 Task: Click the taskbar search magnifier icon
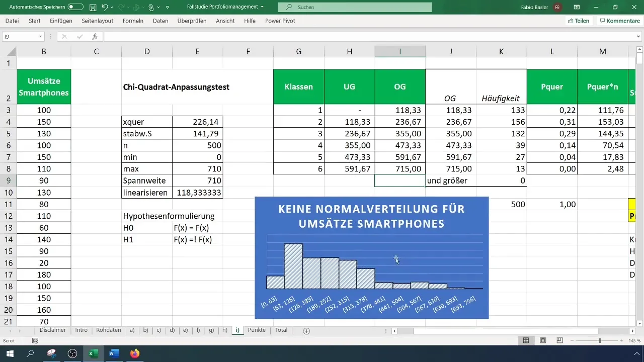pos(30,354)
